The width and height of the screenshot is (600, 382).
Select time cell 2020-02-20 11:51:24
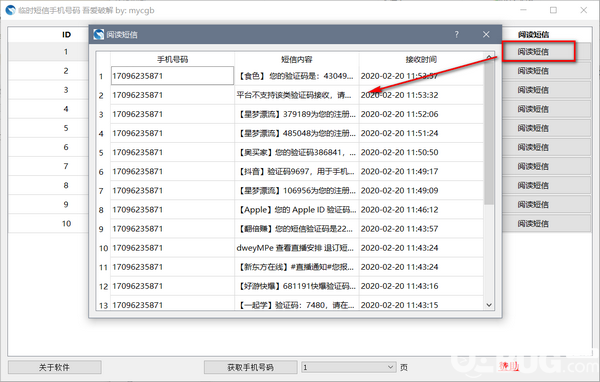[x=421, y=133]
